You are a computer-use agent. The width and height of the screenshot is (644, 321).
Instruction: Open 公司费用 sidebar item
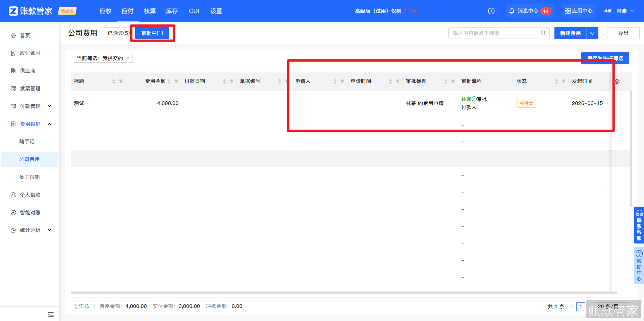point(30,159)
